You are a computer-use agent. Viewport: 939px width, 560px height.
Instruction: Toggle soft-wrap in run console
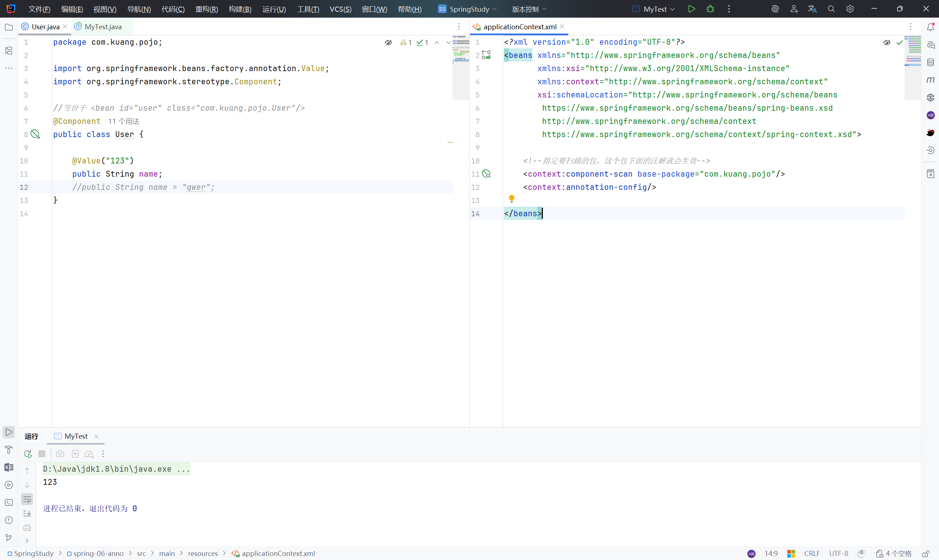tap(27, 500)
